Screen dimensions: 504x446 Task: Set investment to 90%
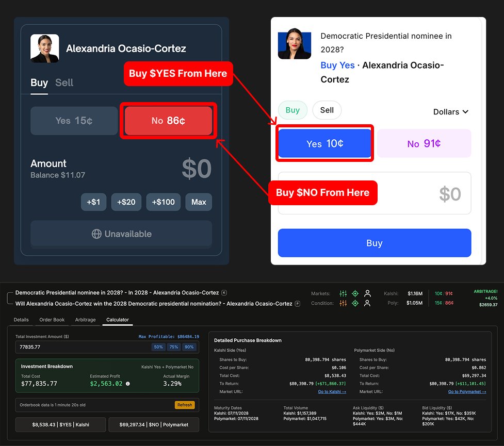[189, 347]
